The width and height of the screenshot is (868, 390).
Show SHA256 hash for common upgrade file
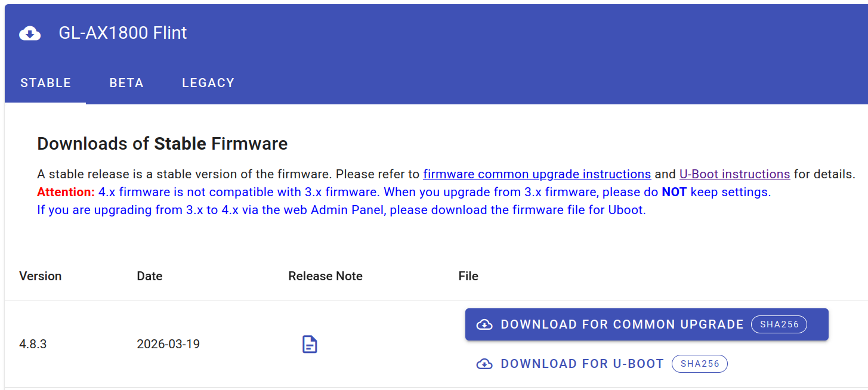tap(779, 324)
